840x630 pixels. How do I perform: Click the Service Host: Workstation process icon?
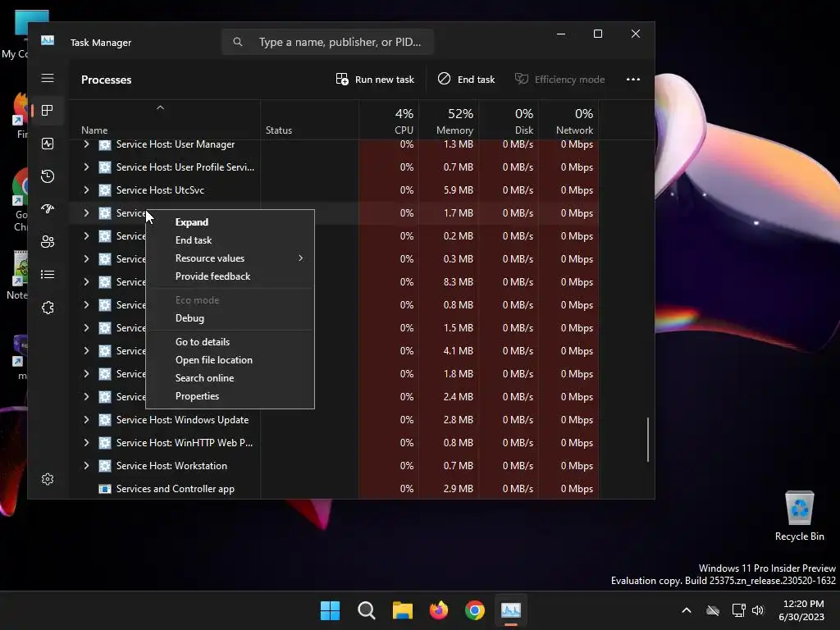click(x=105, y=466)
